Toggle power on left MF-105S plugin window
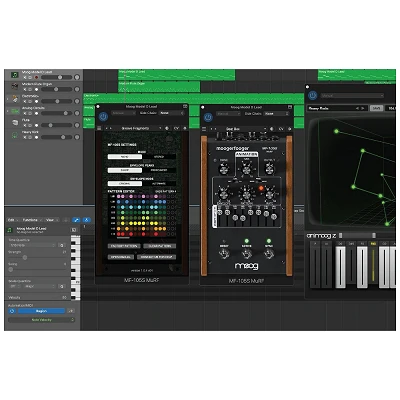400x400 pixels. coord(103,116)
